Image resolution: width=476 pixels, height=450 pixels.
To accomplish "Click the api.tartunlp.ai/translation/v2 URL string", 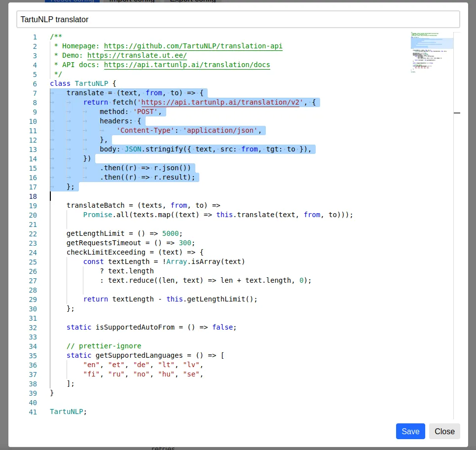I will (220, 102).
